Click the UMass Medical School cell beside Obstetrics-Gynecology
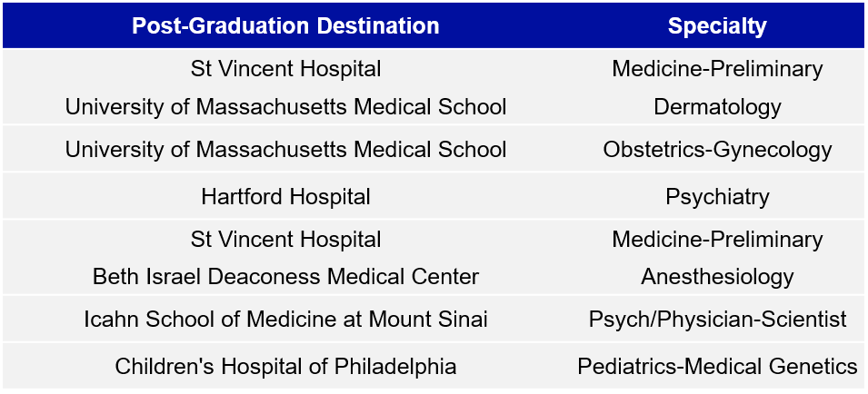868x394 pixels. [285, 149]
